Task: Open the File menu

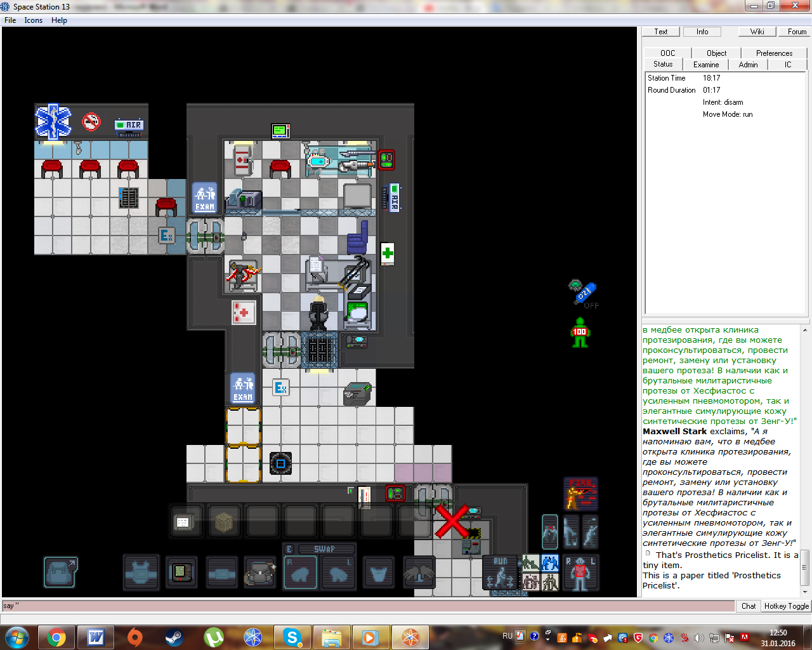Action: (10, 20)
